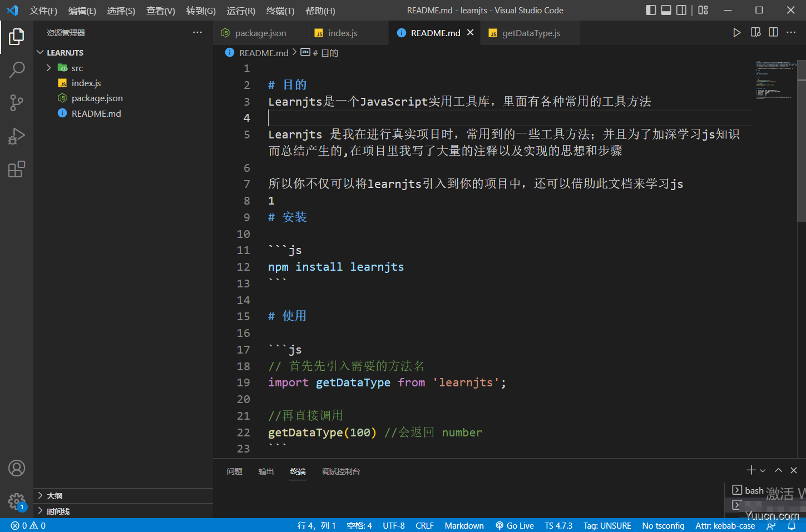Select the 终端 terminal panel tab
This screenshot has height=532, width=806.
298,471
